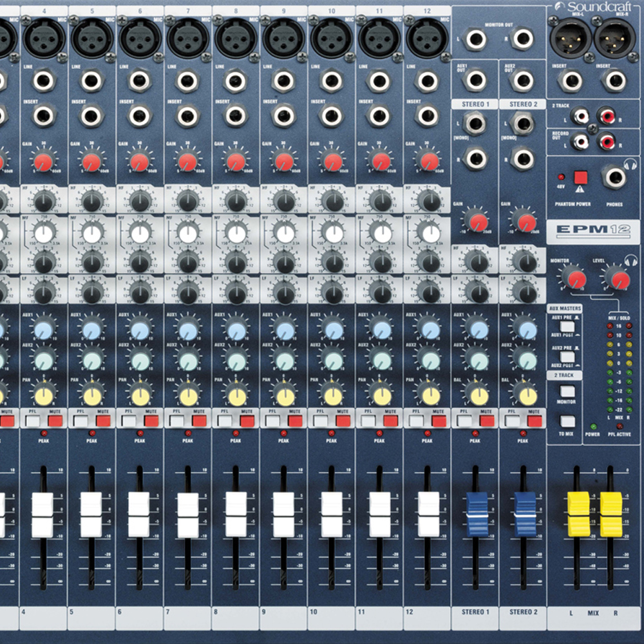The width and height of the screenshot is (644, 644).
Task: Click the red GAIN knob on channel 6
Action: [140, 162]
